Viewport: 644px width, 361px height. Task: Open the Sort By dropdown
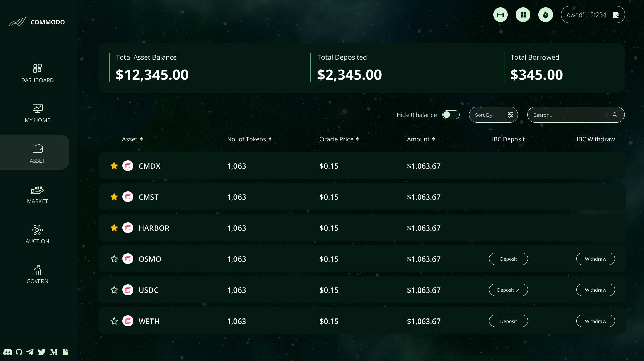click(x=493, y=115)
